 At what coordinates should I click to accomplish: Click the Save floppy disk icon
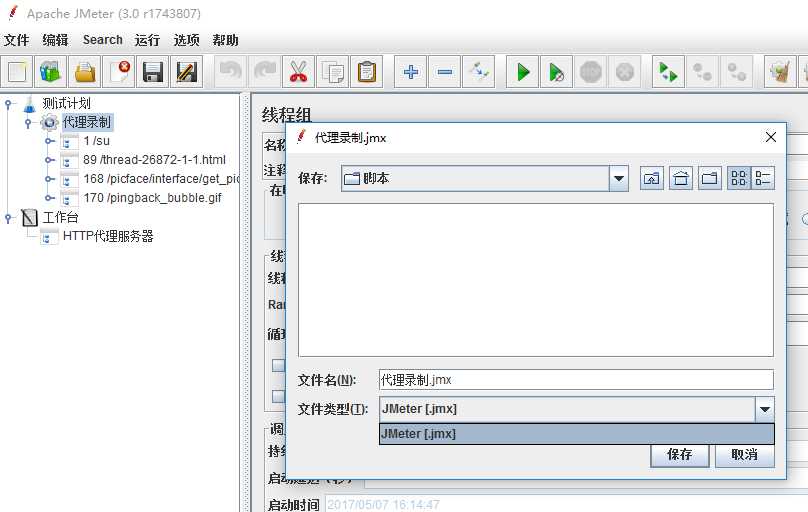point(153,72)
